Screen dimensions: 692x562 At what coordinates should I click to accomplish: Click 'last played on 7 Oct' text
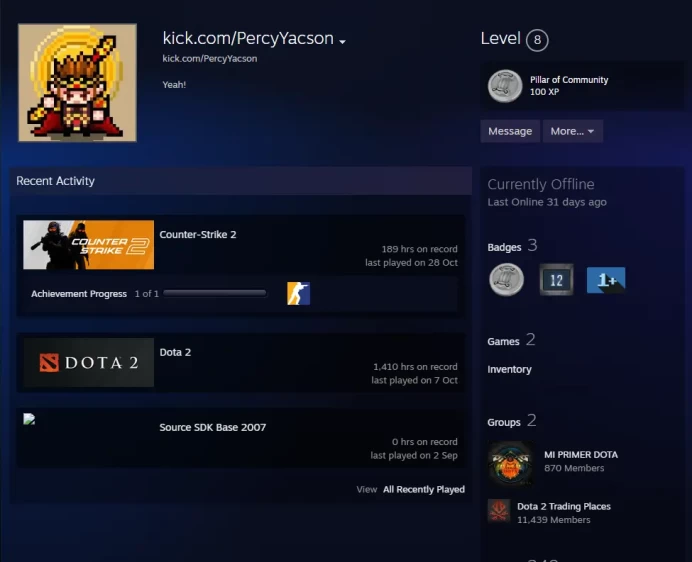point(414,381)
